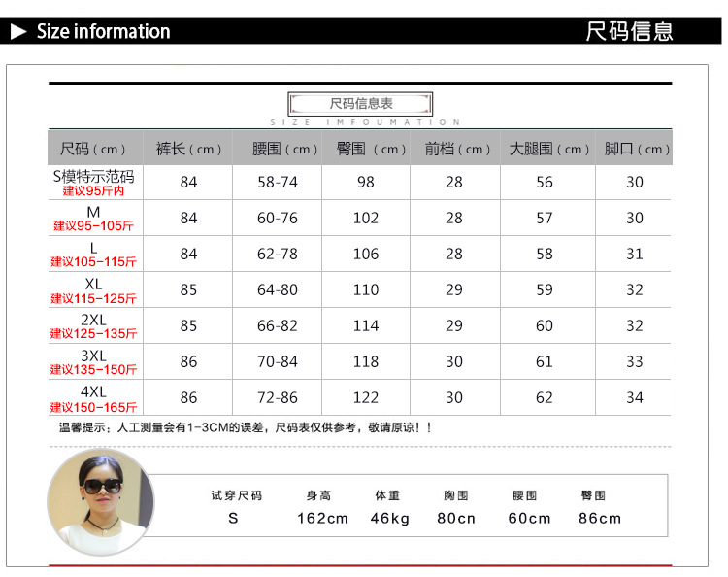The width and height of the screenshot is (728, 577).
Task: Click the hip value 122 cell
Action: pyautogui.click(x=366, y=397)
